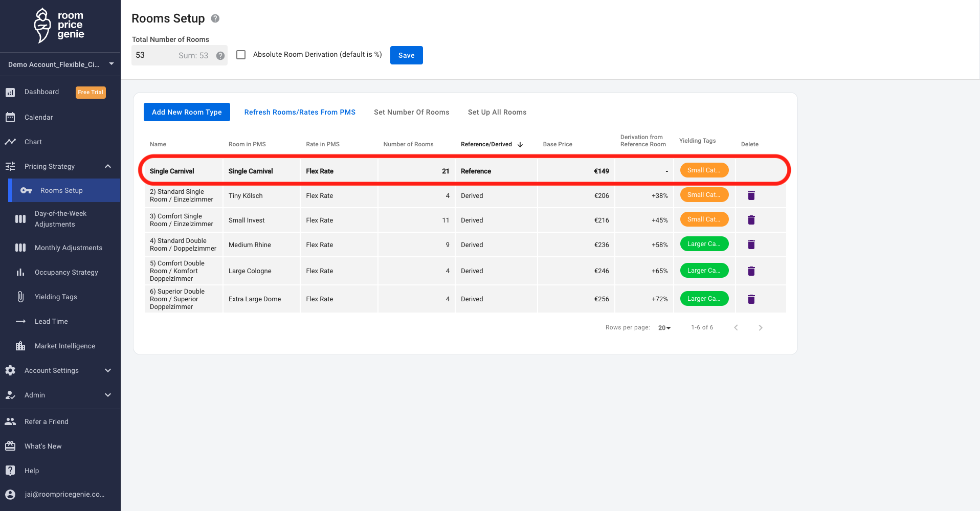Go to next page of rooms table
980x511 pixels.
[x=760, y=328]
